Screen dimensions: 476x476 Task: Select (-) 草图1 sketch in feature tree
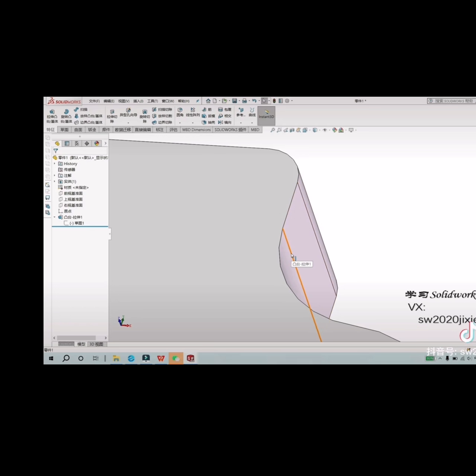[74, 223]
